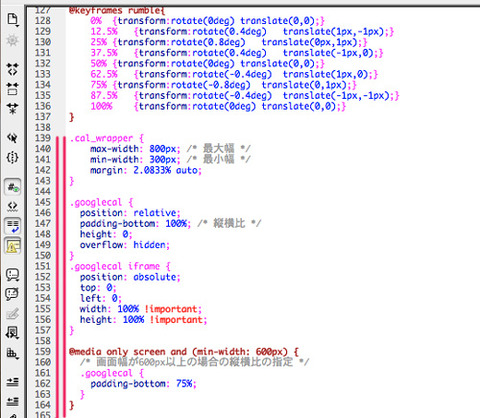Collapse the current selection
Screen dimensions: 480x418
click(13, 88)
